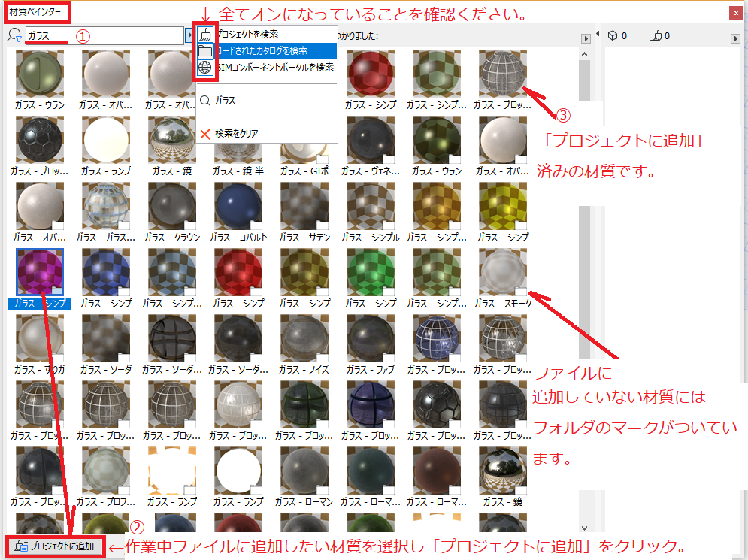This screenshot has width=748, height=560.
Task: Select the purple ガラス - シンプ material thumbnail
Action: pos(40,272)
